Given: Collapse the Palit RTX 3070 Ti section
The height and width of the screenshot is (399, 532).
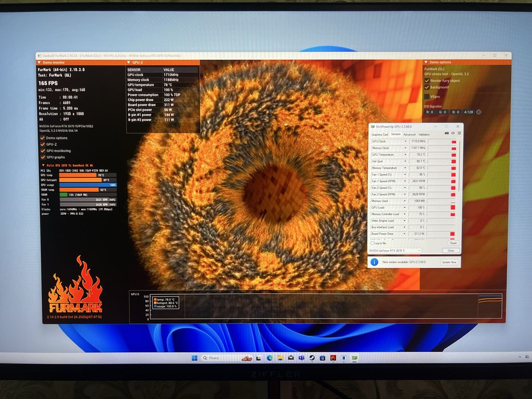Looking at the screenshot, I should pyautogui.click(x=43, y=165).
